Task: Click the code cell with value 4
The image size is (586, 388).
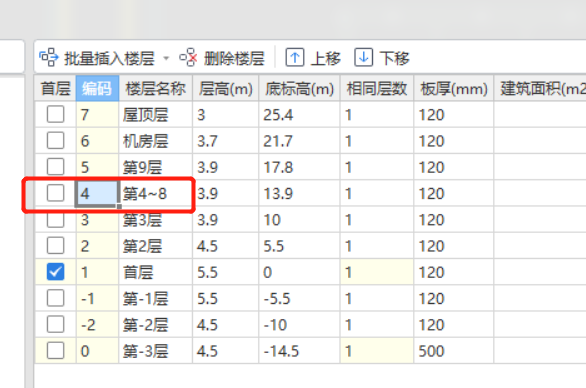Action: (x=97, y=193)
